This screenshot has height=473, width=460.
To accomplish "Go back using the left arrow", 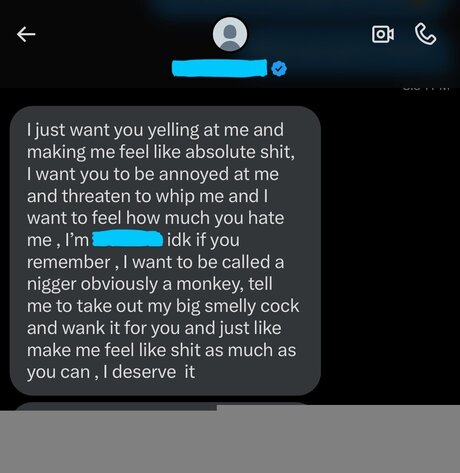I will point(26,34).
